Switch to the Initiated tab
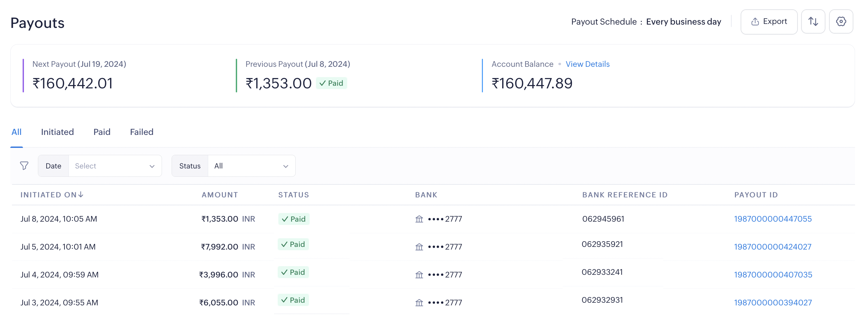 (57, 132)
